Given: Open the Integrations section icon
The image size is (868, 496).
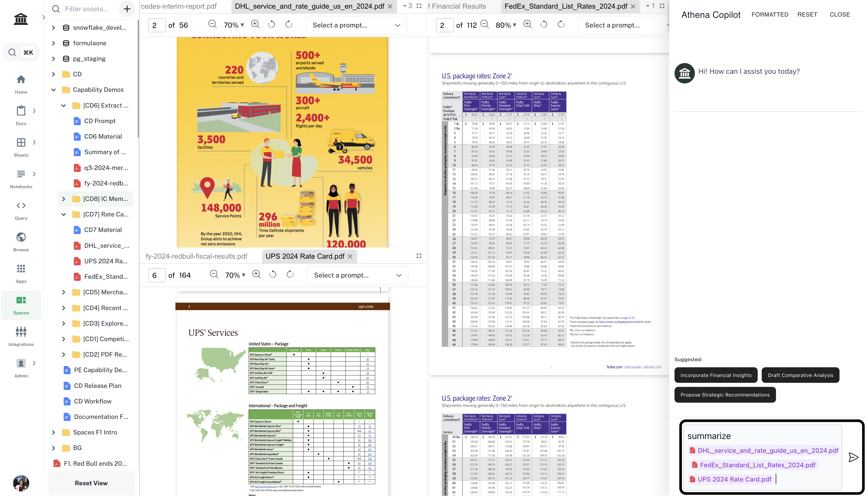Looking at the screenshot, I should pos(21,331).
